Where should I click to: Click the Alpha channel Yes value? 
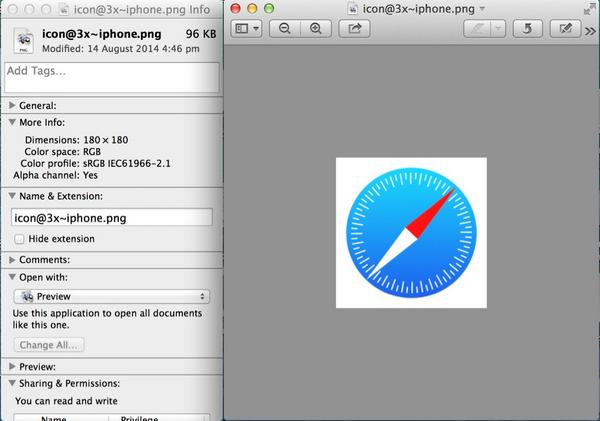(x=90, y=176)
